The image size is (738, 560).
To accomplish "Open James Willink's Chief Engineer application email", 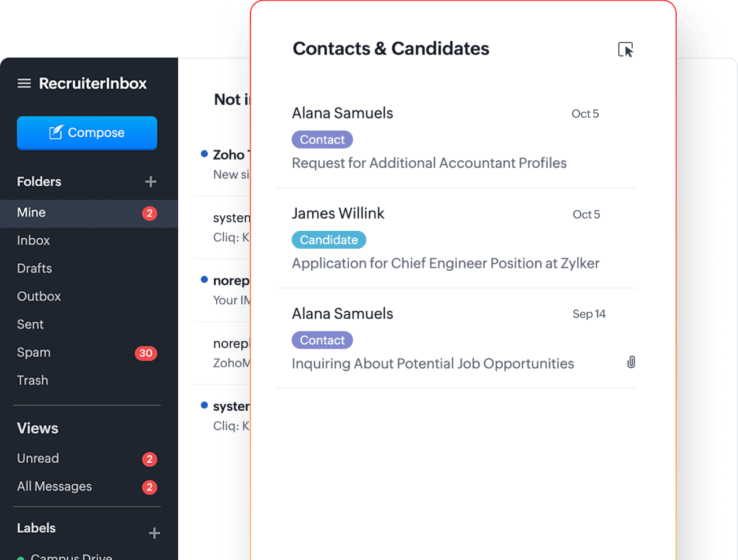I will pyautogui.click(x=445, y=263).
